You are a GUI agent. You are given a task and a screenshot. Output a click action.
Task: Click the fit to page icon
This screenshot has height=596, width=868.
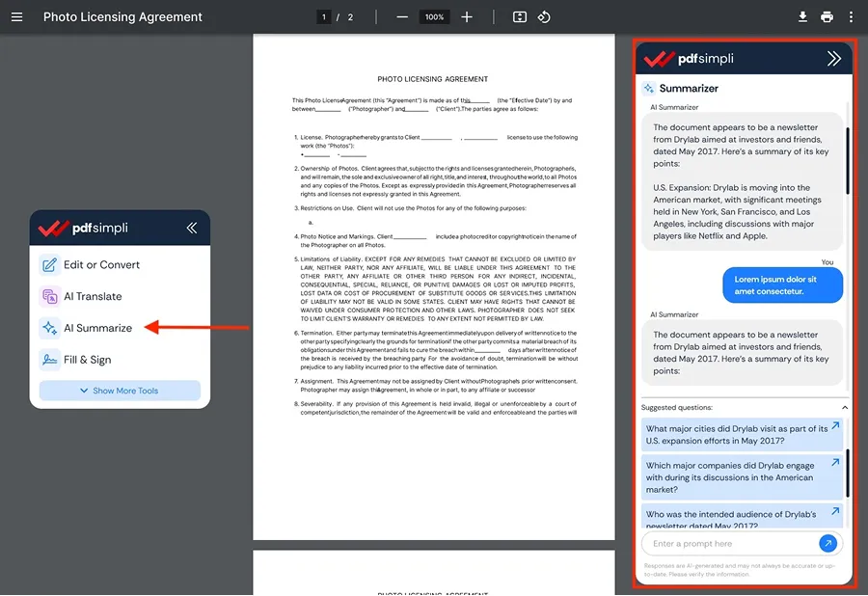[x=520, y=17]
